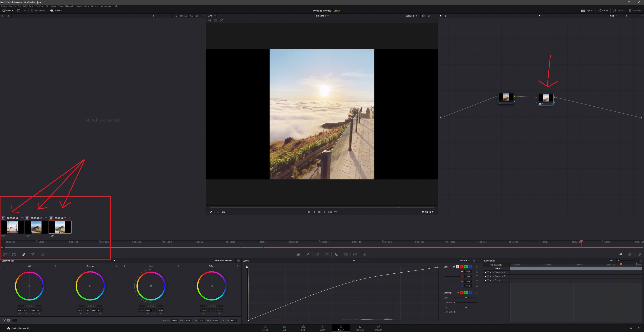The width and height of the screenshot is (644, 332).
Task: Open the Blur palette icon
Action: [x=336, y=254]
